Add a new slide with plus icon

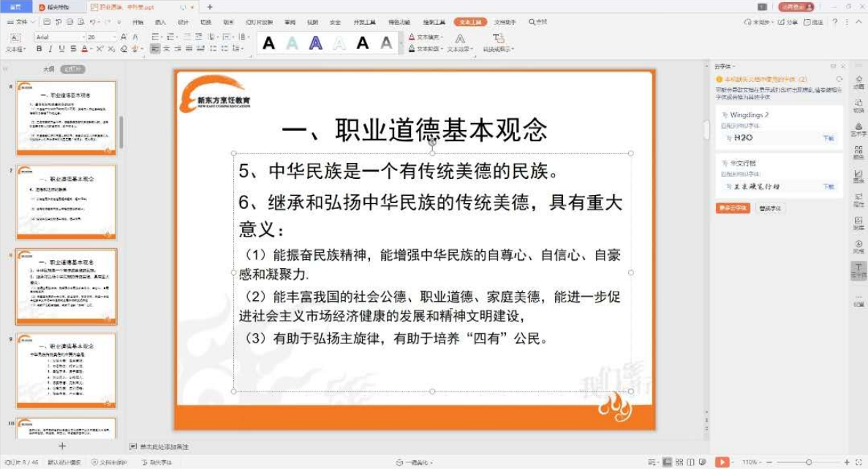coord(62,446)
